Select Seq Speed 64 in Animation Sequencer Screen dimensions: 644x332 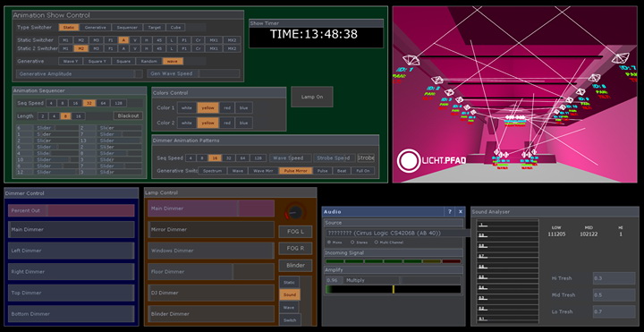click(x=103, y=103)
